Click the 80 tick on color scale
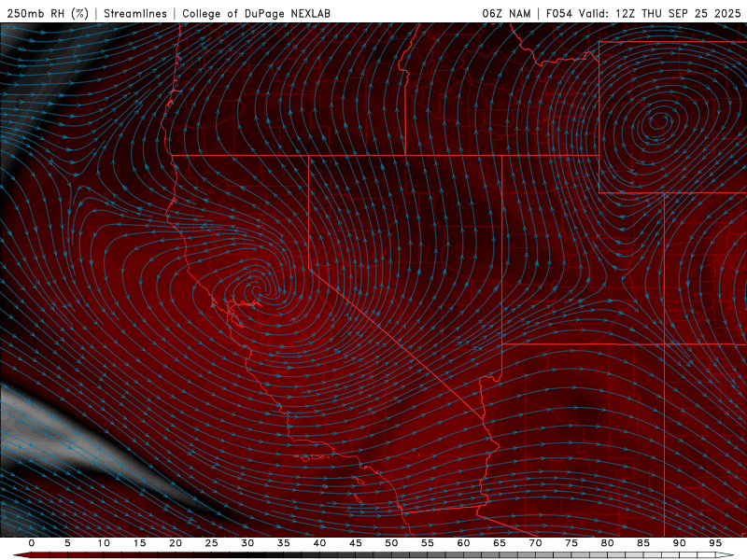747x560 pixels. coord(607,543)
